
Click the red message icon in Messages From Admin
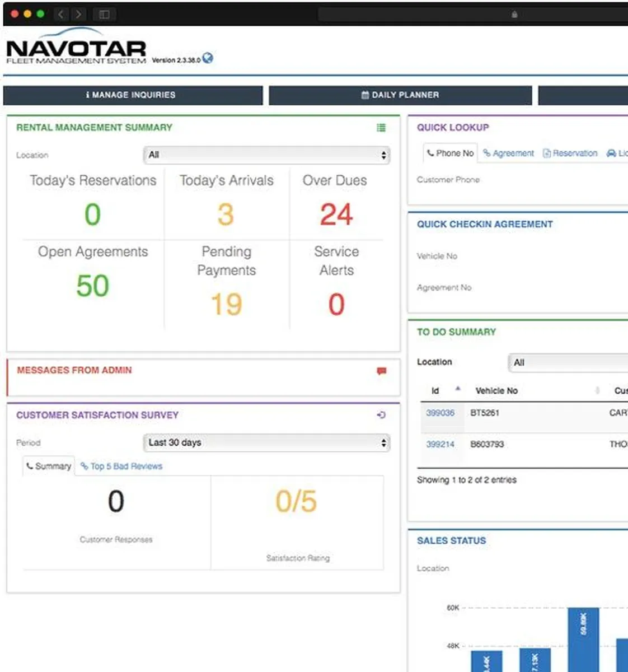381,371
